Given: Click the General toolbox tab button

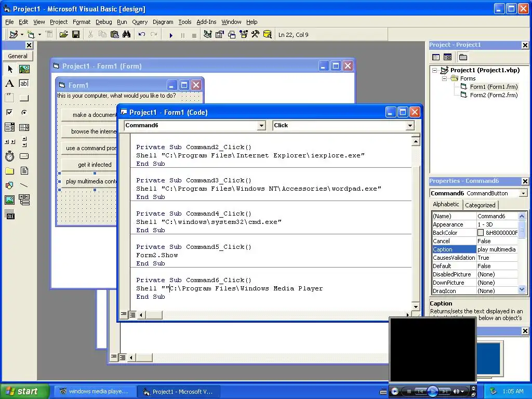Looking at the screenshot, I should pyautogui.click(x=18, y=56).
